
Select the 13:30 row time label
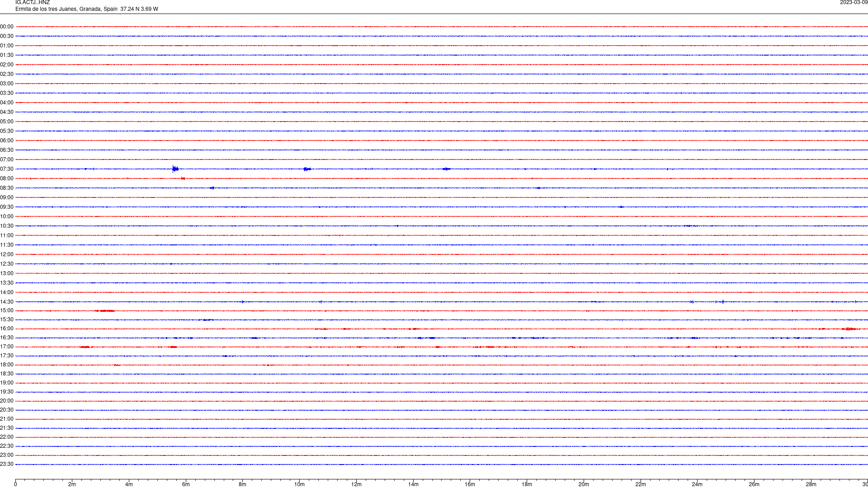pos(7,283)
